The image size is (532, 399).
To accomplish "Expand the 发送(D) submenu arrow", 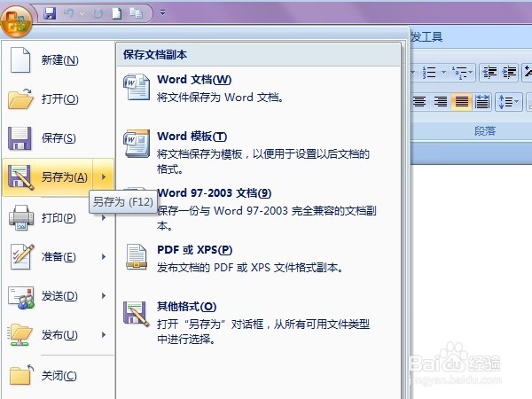I will click(104, 296).
